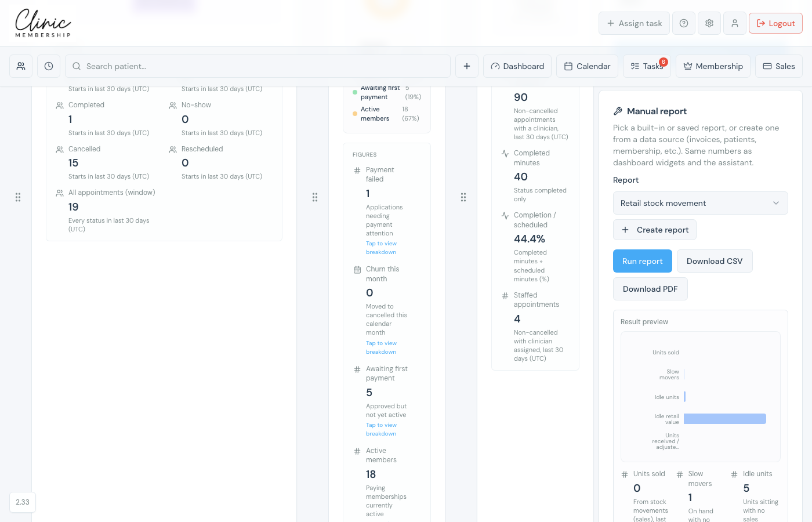Click the Churn this month calendar icon
Viewport: 812px width, 522px height.
click(357, 270)
